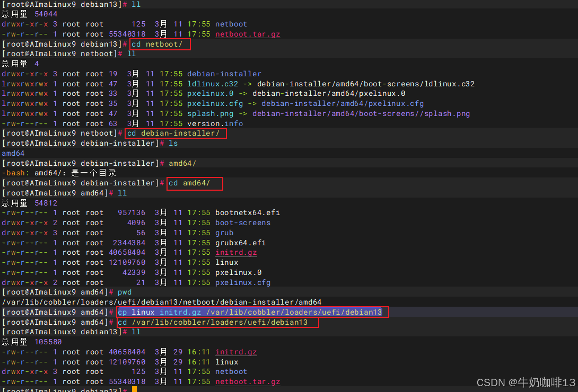Click initrd.gz dated 3月 29 16:11
The height and width of the screenshot is (392, 578).
click(x=236, y=352)
